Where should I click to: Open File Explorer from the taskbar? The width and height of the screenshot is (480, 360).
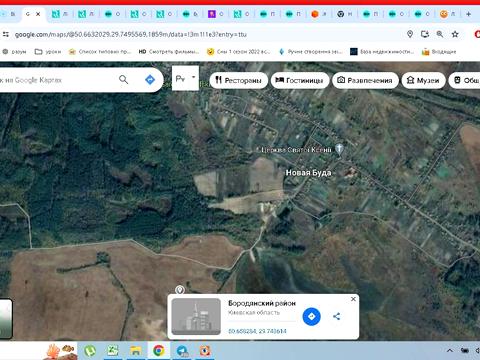[136, 351]
